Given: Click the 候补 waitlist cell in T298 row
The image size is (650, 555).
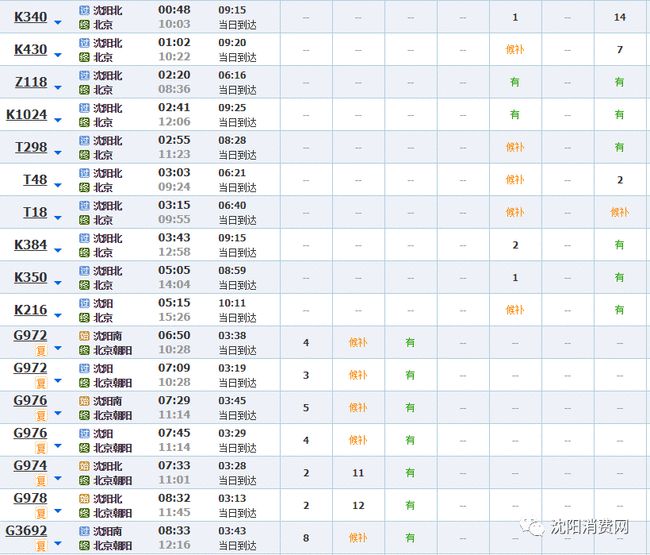Looking at the screenshot, I should coord(515,147).
